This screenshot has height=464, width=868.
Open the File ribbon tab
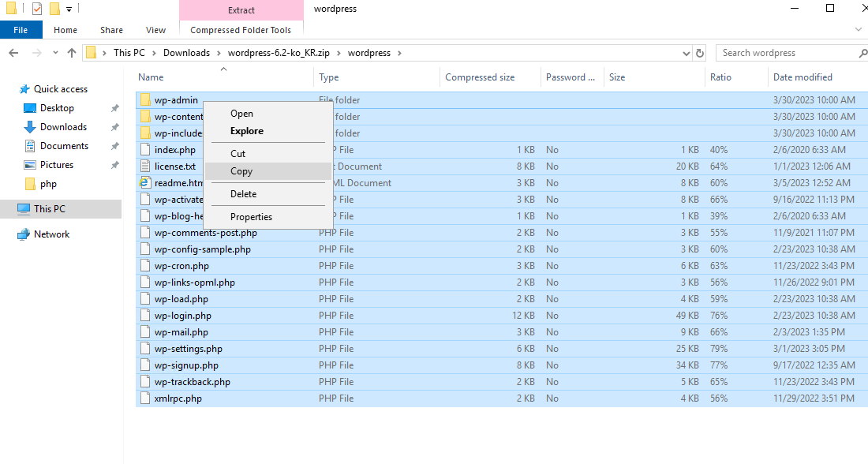pyautogui.click(x=21, y=30)
